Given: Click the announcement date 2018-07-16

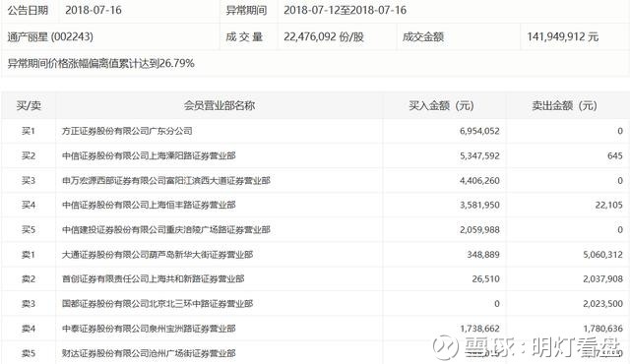Looking at the screenshot, I should 94,10.
